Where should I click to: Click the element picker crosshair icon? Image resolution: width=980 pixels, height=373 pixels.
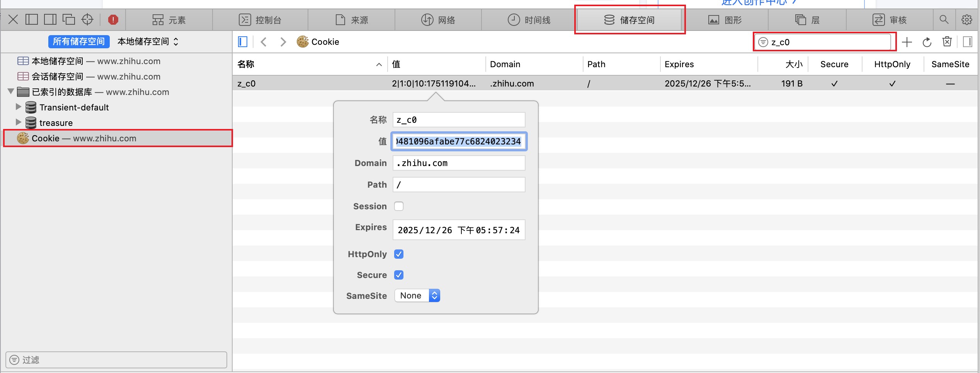click(x=87, y=19)
